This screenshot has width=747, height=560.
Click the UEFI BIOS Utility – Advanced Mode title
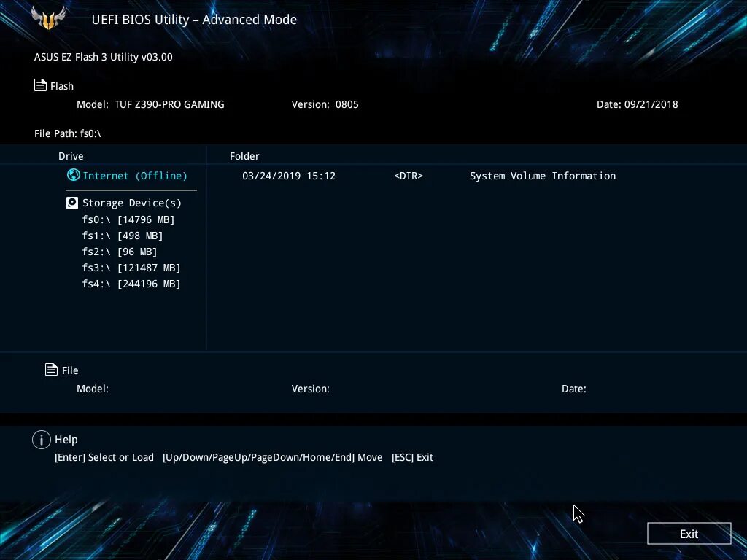[x=194, y=20]
